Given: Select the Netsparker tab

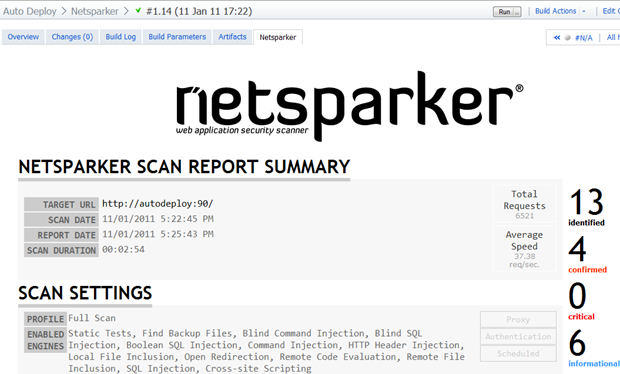Looking at the screenshot, I should [278, 38].
